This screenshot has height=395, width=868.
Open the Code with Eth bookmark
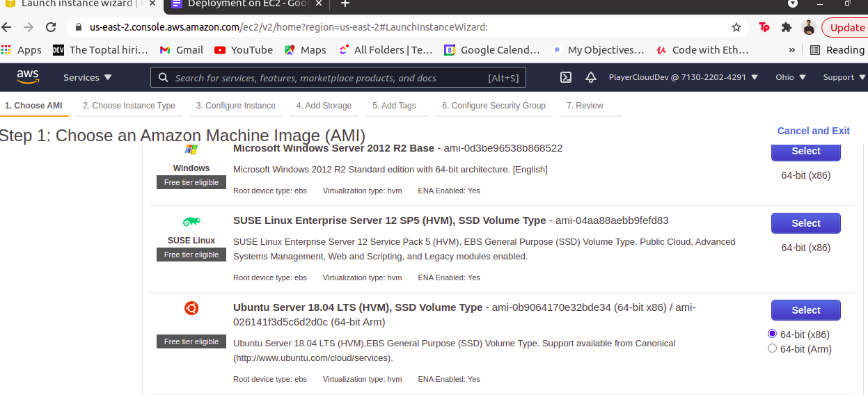[x=702, y=50]
